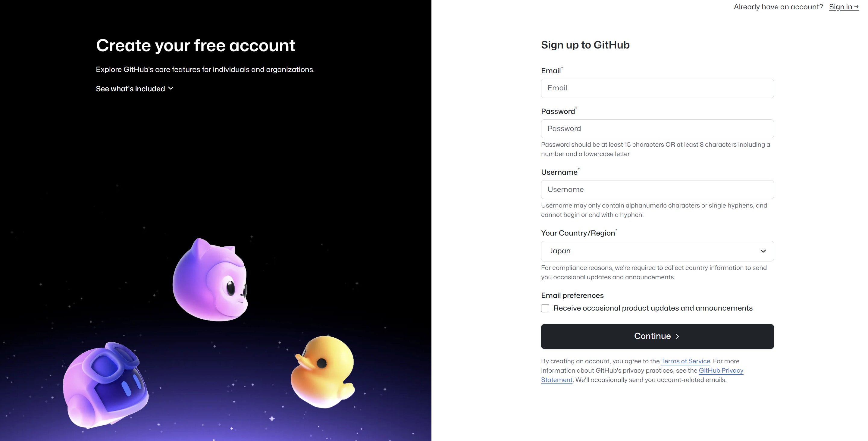The width and height of the screenshot is (868, 441).
Task: Open the Country/Region dropdown showing Japan
Action: coord(657,251)
